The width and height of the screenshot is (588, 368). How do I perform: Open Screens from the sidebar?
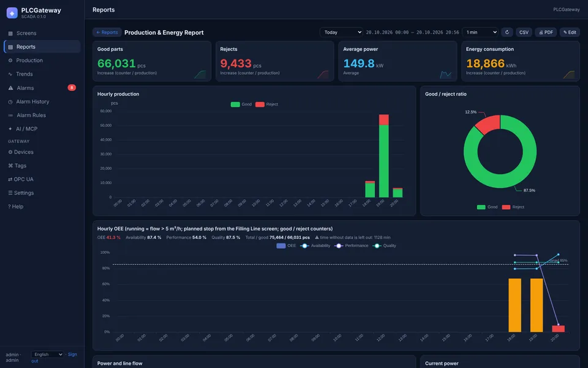[x=42, y=33]
